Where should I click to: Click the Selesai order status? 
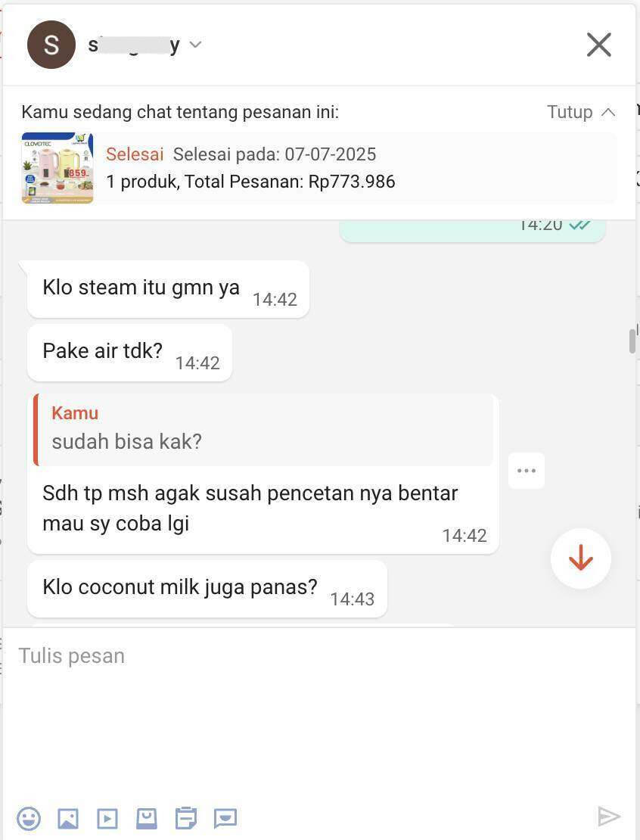pyautogui.click(x=135, y=154)
